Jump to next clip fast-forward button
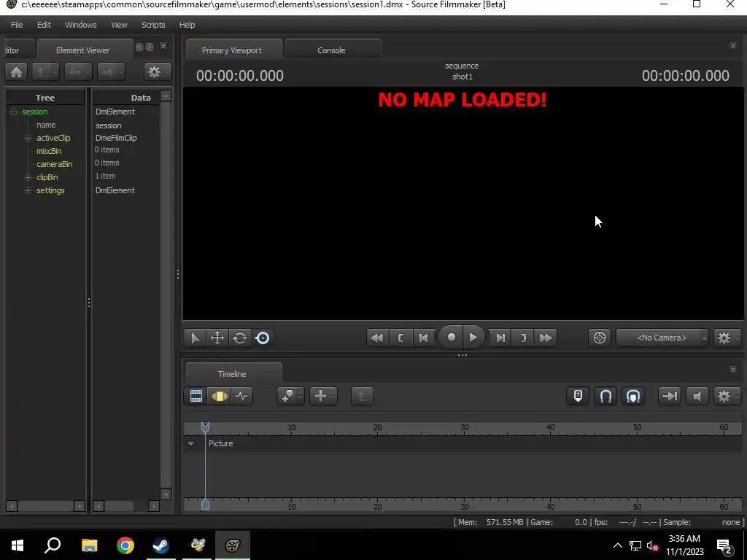The width and height of the screenshot is (747, 560). 546,338
